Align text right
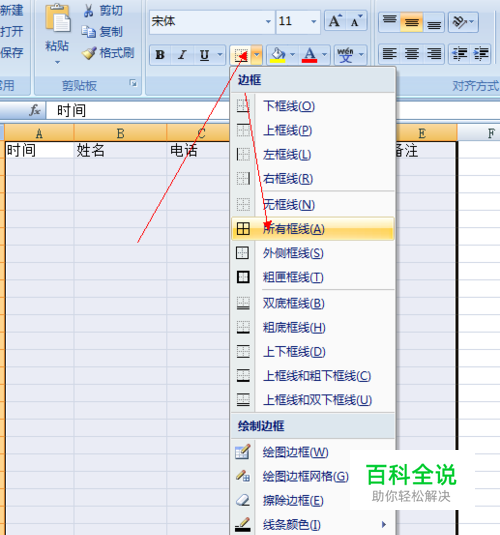 [434, 54]
